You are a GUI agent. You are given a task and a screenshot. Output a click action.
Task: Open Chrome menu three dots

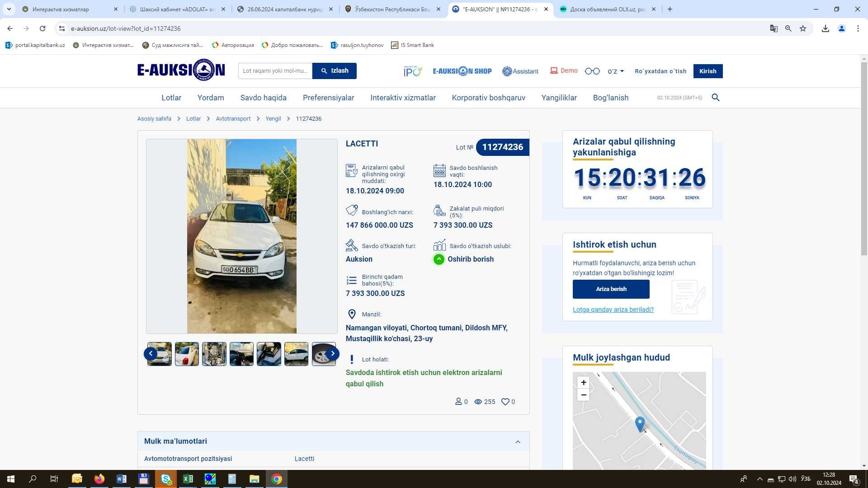click(x=858, y=28)
